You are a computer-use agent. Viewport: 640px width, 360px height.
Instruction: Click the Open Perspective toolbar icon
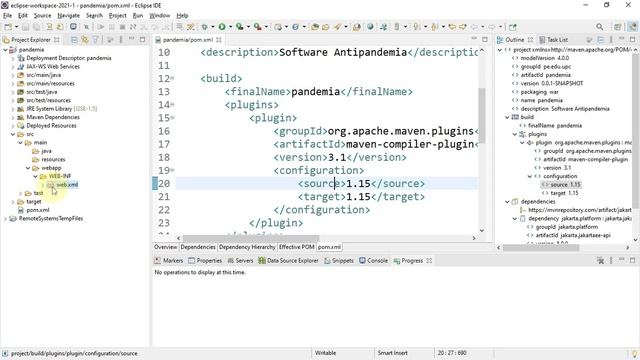[x=618, y=27]
